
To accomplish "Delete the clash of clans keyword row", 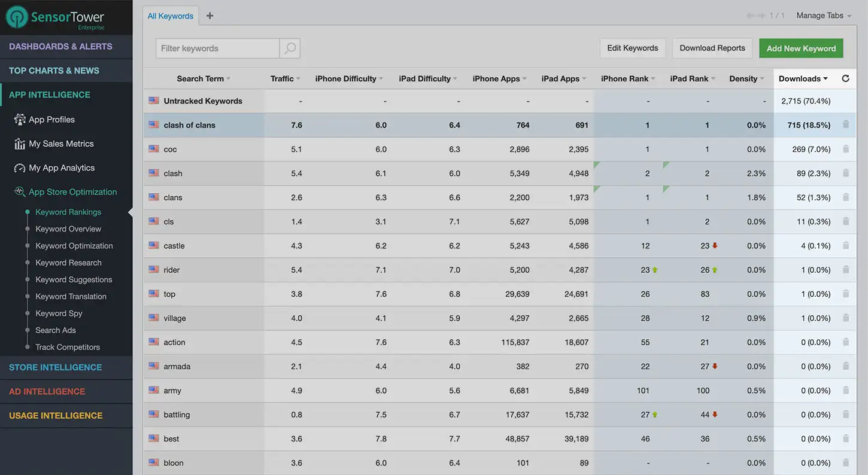I will tap(846, 124).
